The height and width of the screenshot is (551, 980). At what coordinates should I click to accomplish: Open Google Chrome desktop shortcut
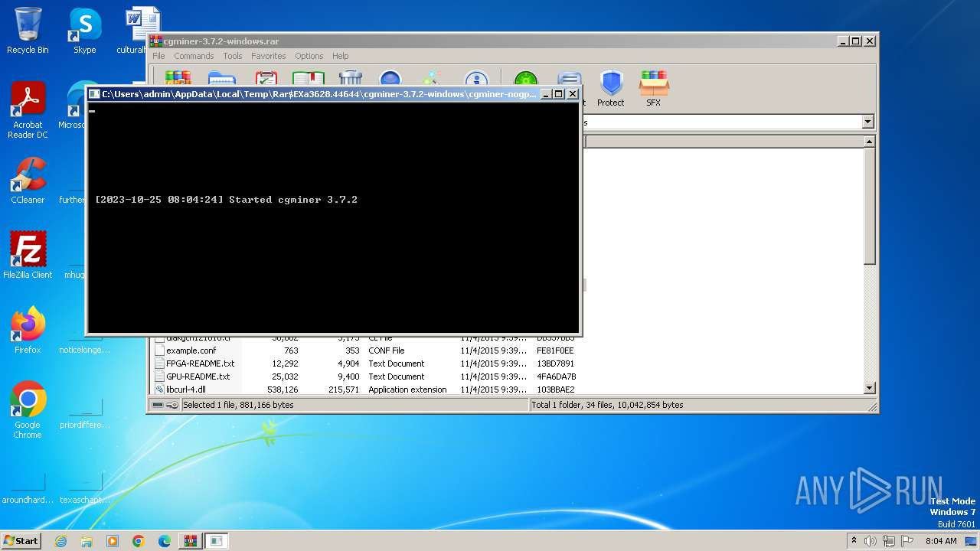28,410
